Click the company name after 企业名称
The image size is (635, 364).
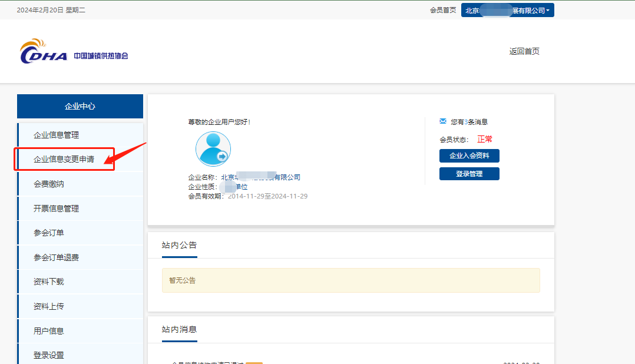tap(261, 177)
